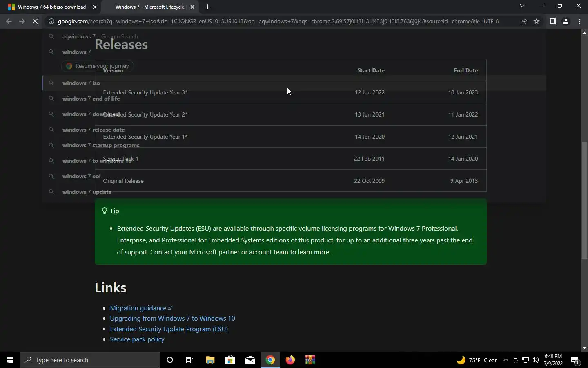
Task: Open Firefox from the taskbar
Action: click(x=290, y=360)
